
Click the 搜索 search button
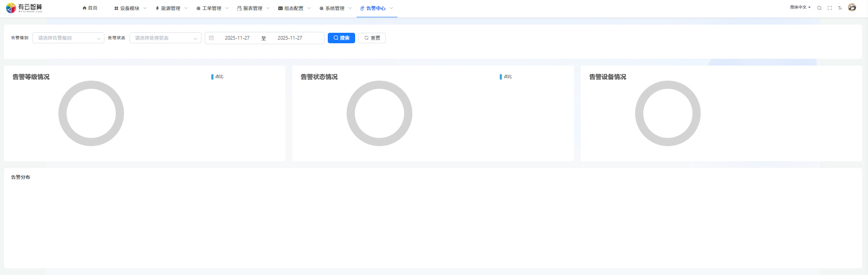pos(341,38)
